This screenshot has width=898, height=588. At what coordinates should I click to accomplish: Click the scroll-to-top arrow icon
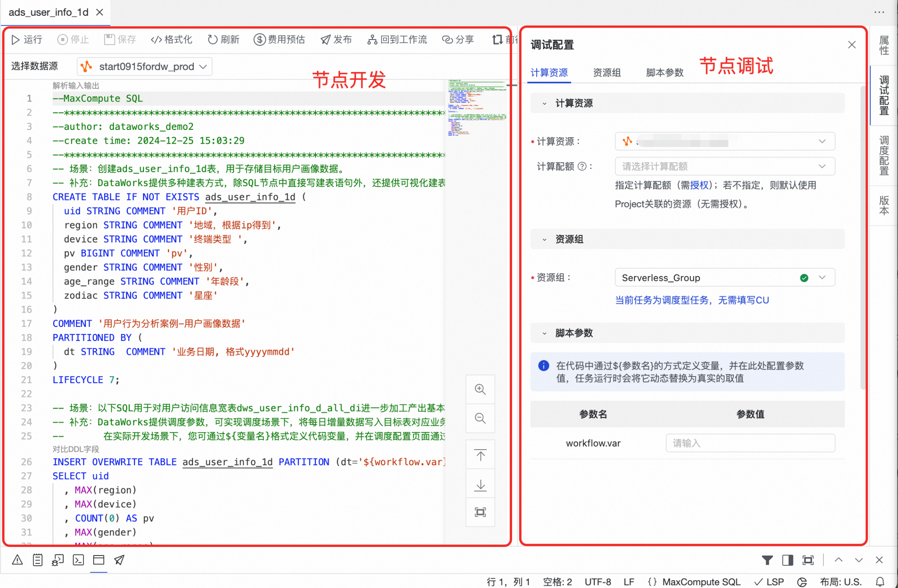tap(480, 455)
